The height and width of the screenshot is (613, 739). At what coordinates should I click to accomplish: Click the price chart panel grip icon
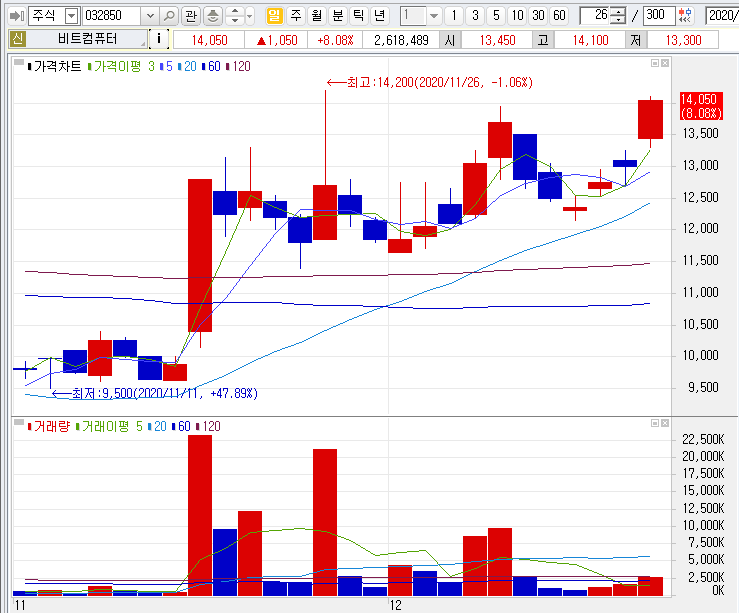(19, 63)
